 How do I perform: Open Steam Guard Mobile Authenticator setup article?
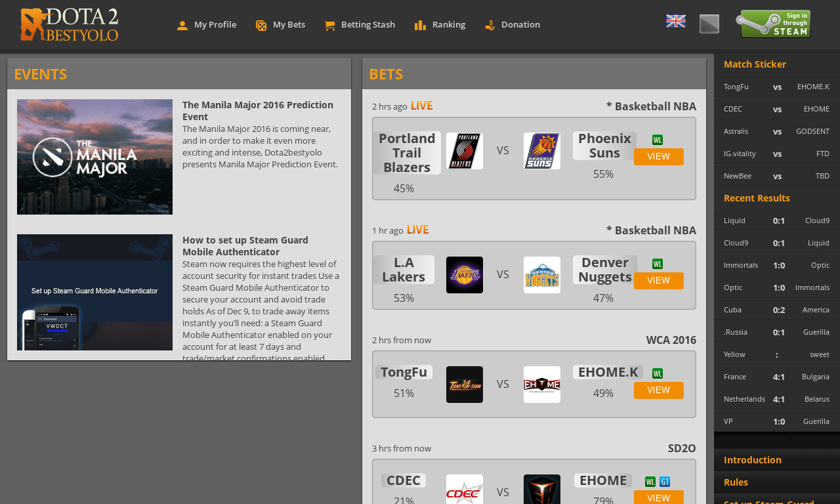245,246
